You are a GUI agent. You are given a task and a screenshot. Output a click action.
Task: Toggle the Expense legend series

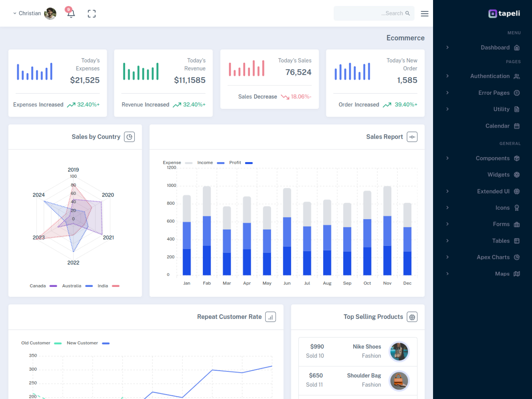177,163
